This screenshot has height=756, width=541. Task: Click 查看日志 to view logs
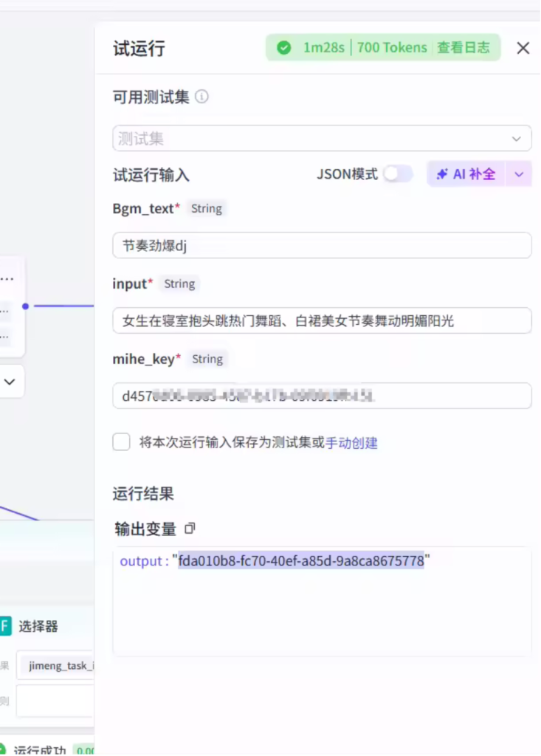(x=463, y=48)
